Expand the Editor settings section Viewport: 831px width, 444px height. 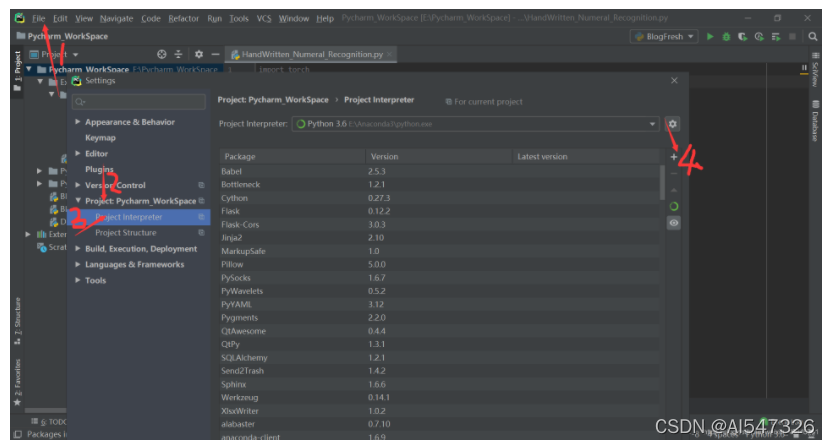pyautogui.click(x=78, y=154)
